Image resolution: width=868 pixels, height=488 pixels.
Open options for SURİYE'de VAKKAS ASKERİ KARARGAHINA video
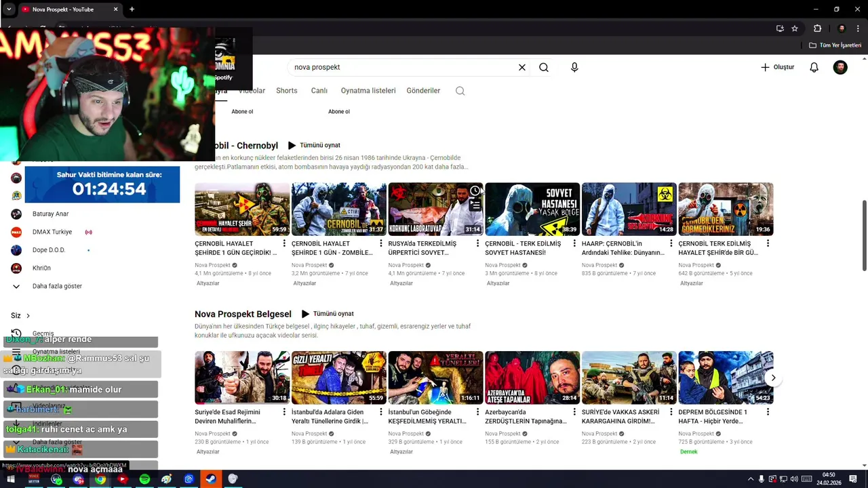[x=671, y=412]
